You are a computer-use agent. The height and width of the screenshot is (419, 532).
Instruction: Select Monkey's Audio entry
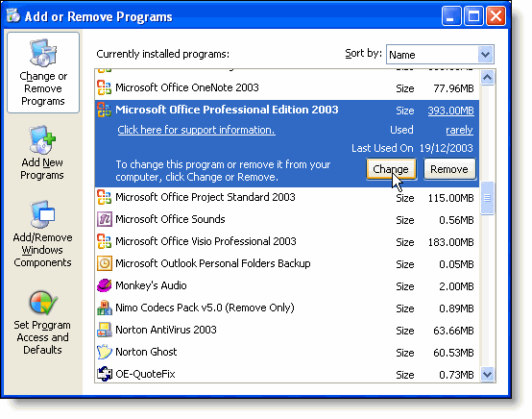pyautogui.click(x=287, y=285)
